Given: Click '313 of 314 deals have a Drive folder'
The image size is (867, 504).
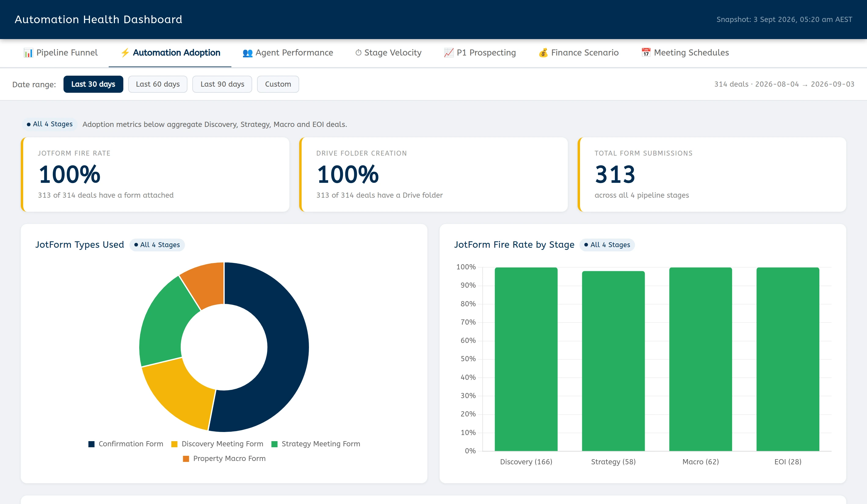Looking at the screenshot, I should (x=379, y=195).
